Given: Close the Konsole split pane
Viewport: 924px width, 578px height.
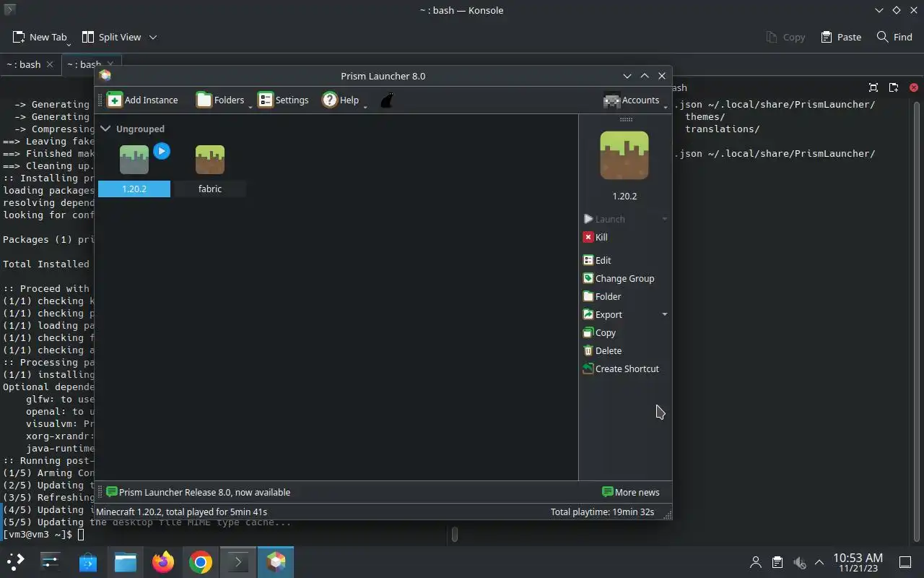Looking at the screenshot, I should pos(914,87).
